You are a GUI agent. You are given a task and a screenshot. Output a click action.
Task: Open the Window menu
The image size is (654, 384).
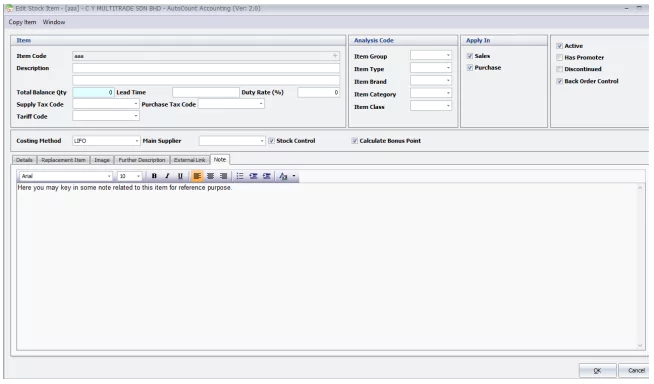point(54,22)
